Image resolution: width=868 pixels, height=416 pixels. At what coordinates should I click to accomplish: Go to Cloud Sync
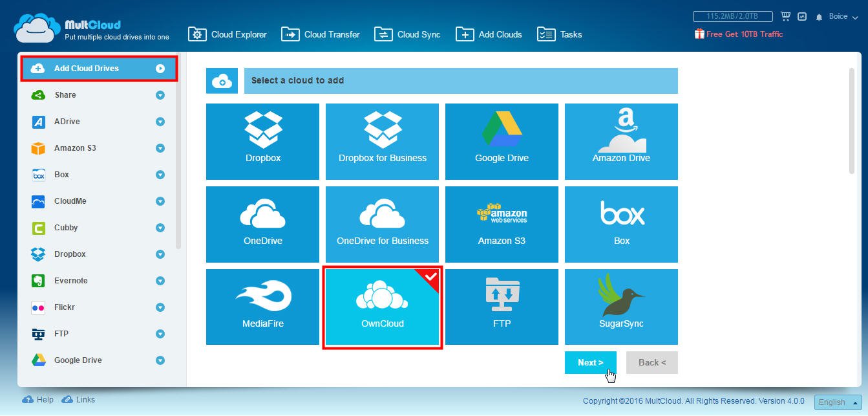coord(407,34)
